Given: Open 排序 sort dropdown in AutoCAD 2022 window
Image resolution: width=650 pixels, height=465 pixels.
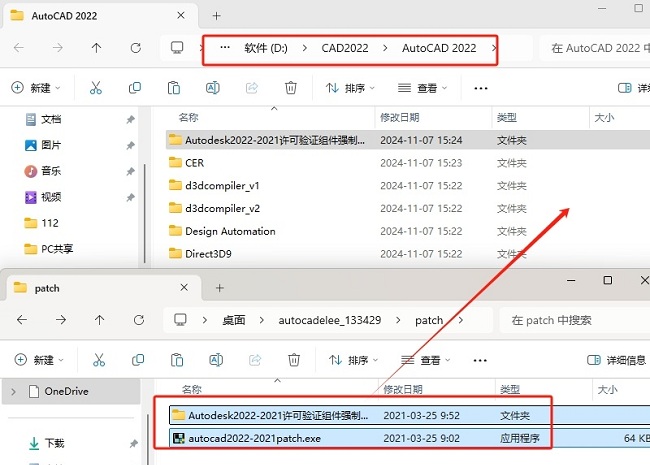Looking at the screenshot, I should tap(350, 88).
